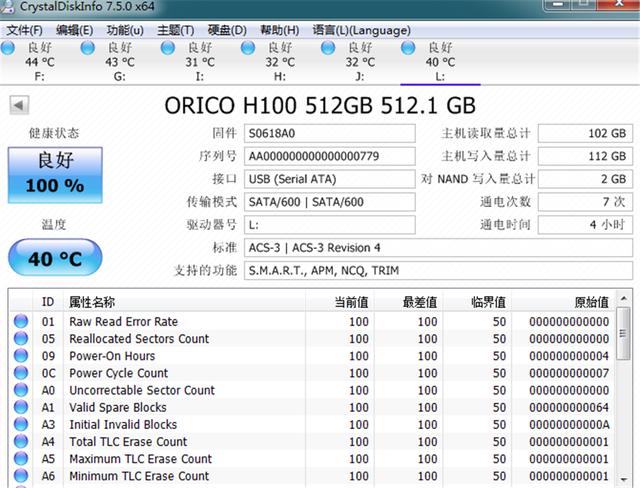Click the host reads value 102 GB
The width and height of the screenshot is (640, 488).
coord(585,133)
